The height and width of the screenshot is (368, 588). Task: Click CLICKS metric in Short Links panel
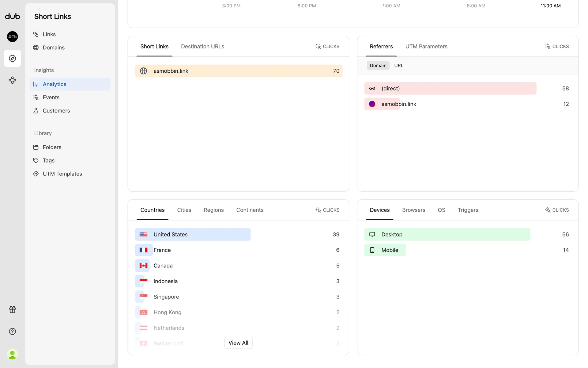327,46
